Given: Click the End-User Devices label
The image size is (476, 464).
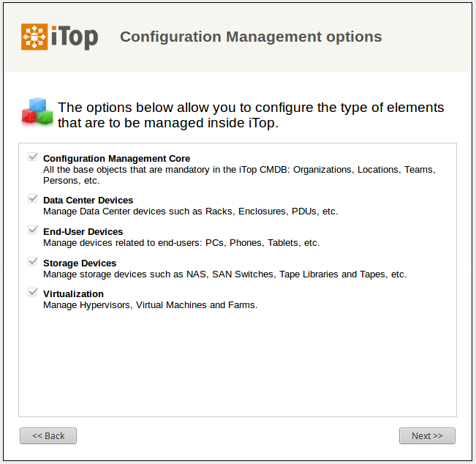Looking at the screenshot, I should (83, 232).
